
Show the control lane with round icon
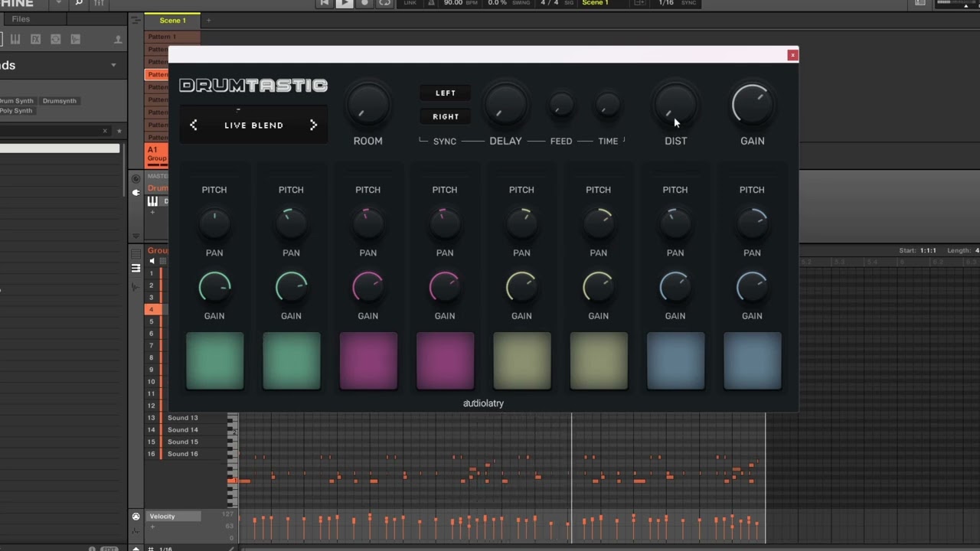136,517
